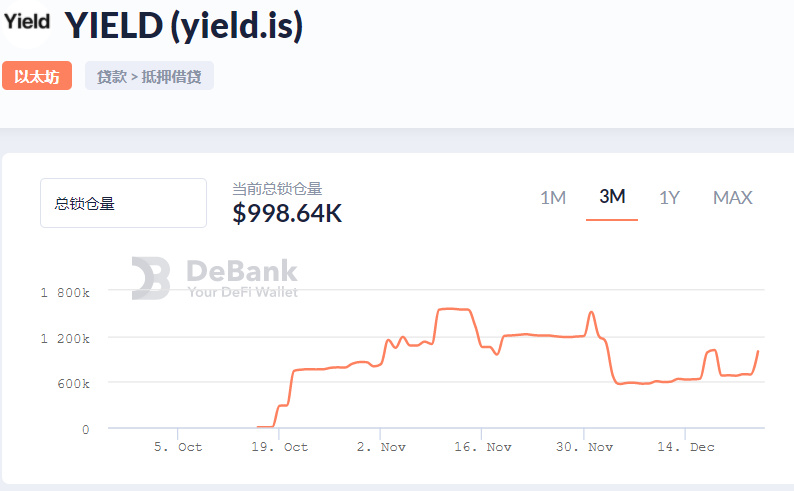The width and height of the screenshot is (794, 491).
Task: Select the 30. Nov axis marker
Action: [x=585, y=447]
